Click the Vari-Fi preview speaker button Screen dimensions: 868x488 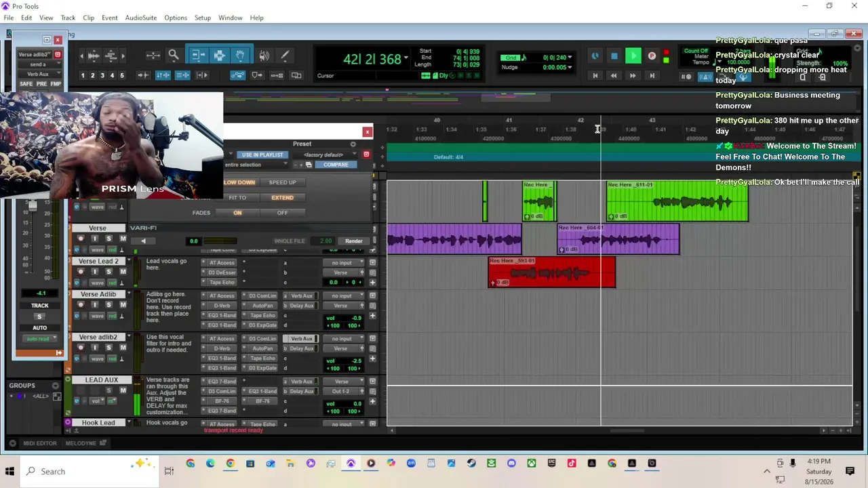(x=143, y=241)
